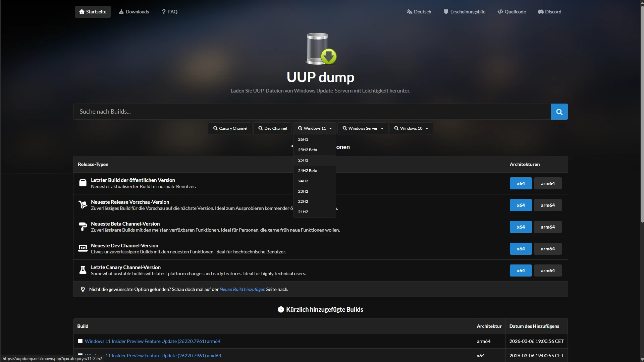The width and height of the screenshot is (644, 362).
Task: Expand the Windows Server dropdown
Action: pyautogui.click(x=363, y=128)
